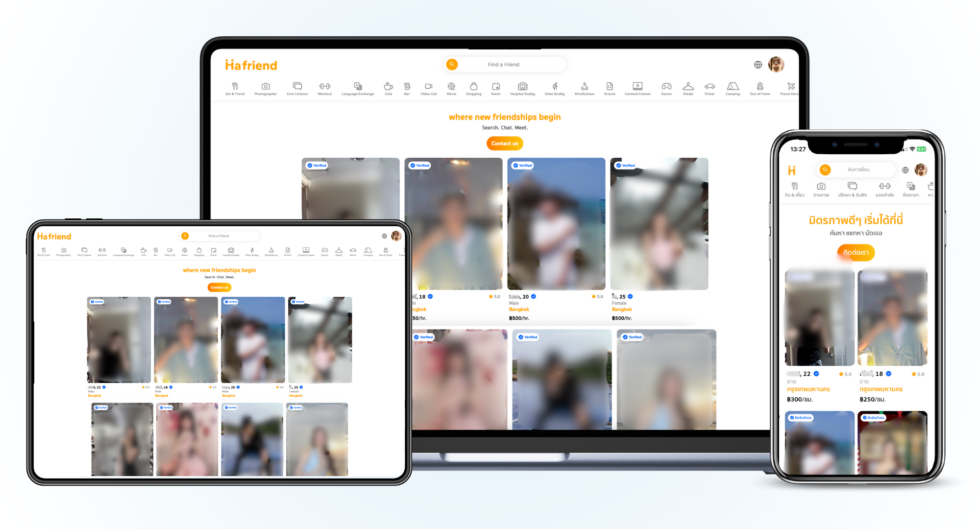Click "฿500/hr." under the age 20 laptop profile
The image size is (980, 529).
point(519,318)
